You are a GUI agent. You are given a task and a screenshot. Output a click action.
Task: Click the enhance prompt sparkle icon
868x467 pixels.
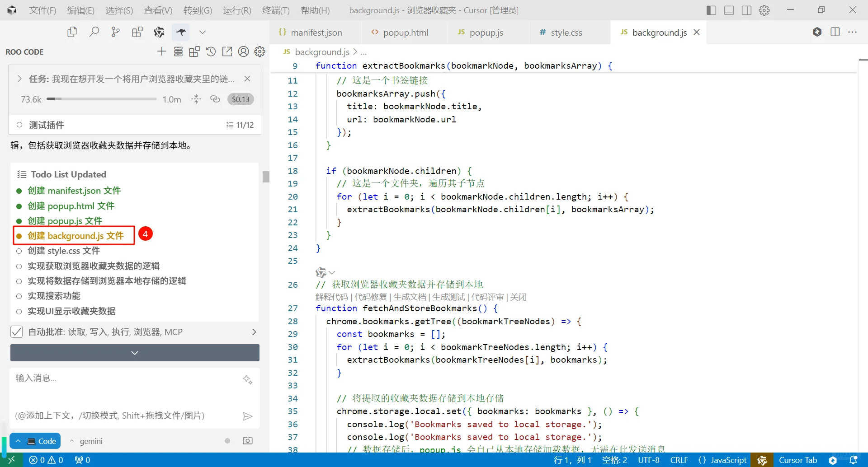pos(248,379)
